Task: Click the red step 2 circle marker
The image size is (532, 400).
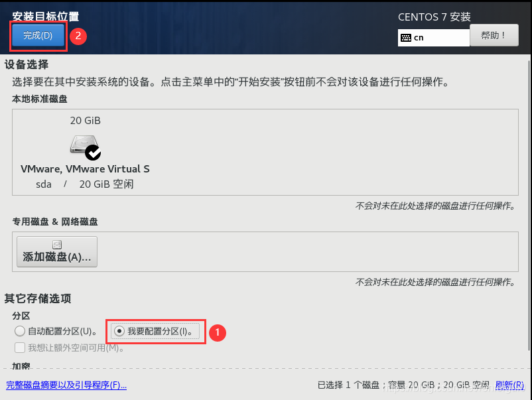Action: coord(78,36)
